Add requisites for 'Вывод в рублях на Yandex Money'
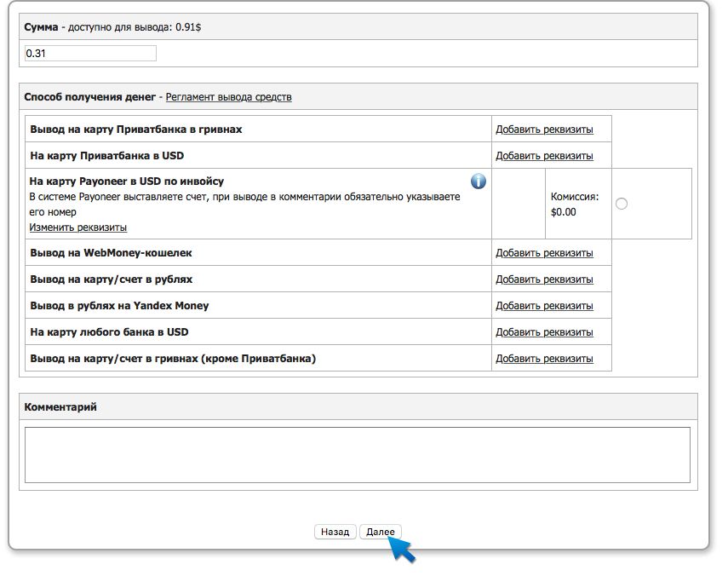 [x=544, y=306]
